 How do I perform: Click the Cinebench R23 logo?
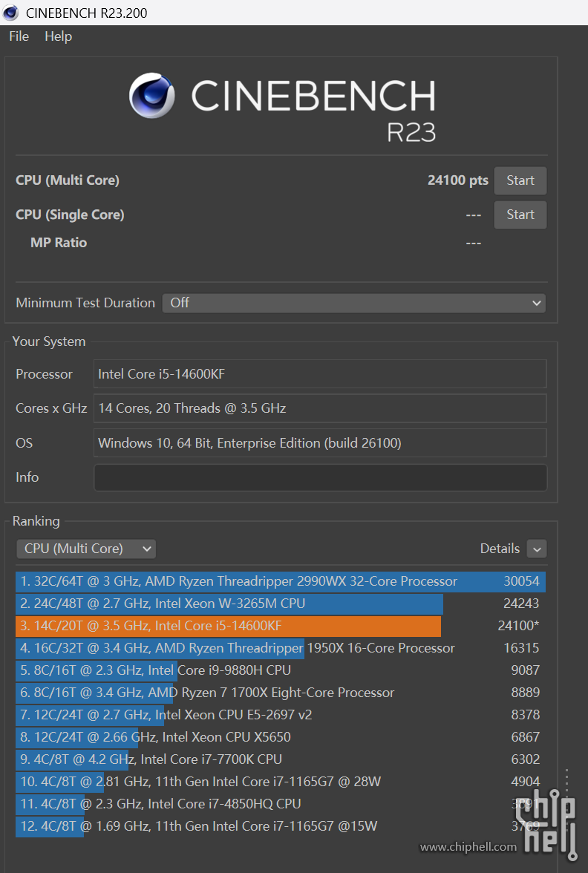point(282,107)
